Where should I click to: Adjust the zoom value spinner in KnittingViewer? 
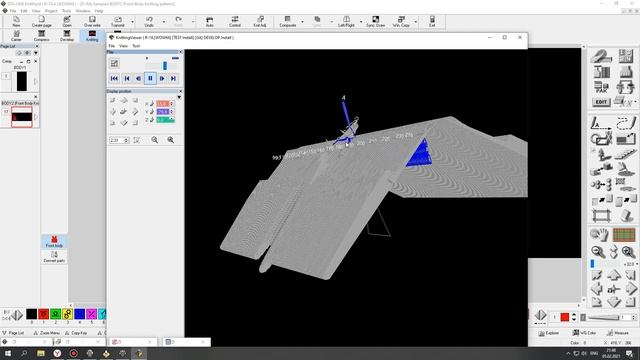(127, 140)
